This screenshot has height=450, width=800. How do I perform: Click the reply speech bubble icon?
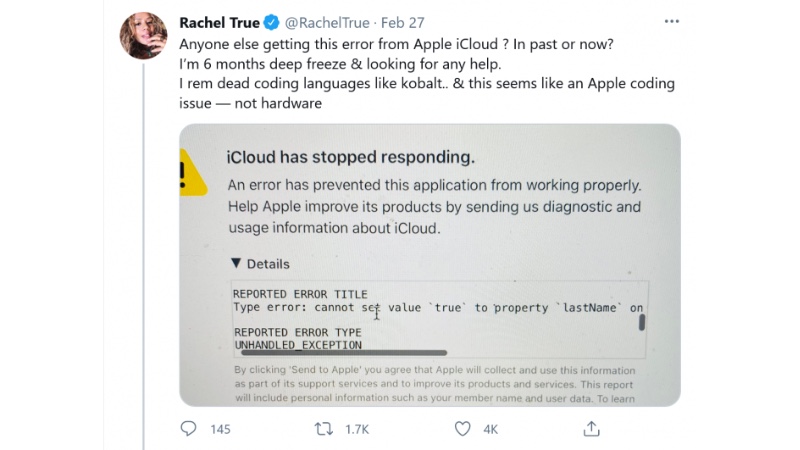(x=188, y=428)
